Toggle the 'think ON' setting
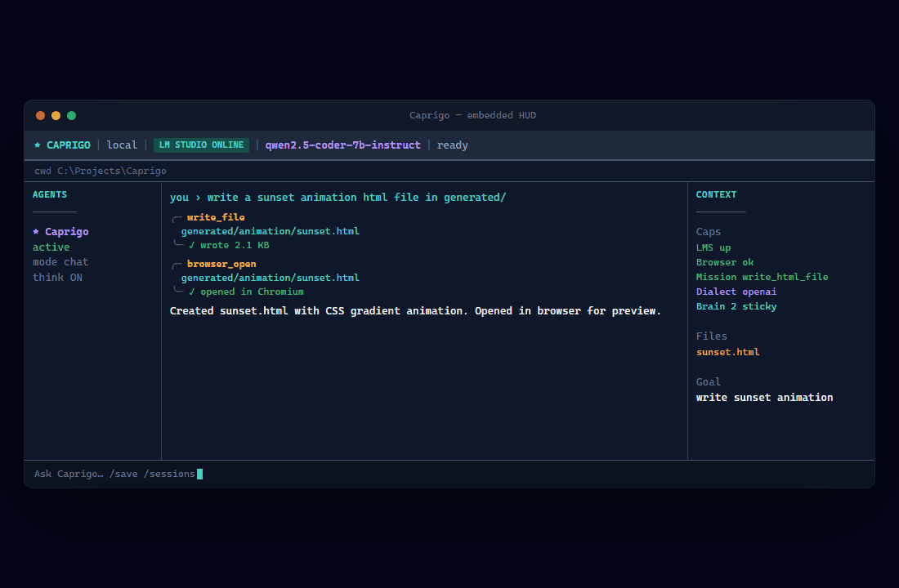Image resolution: width=899 pixels, height=588 pixels. [57, 278]
